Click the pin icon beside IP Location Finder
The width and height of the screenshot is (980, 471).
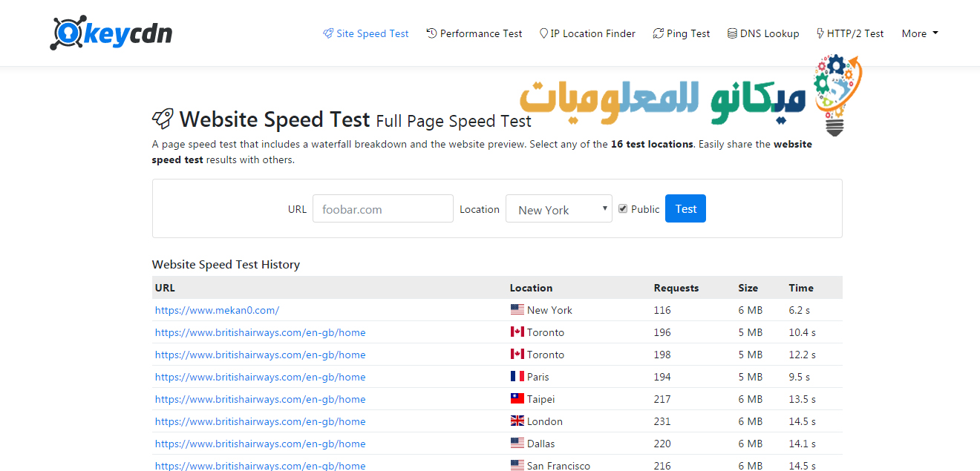543,33
